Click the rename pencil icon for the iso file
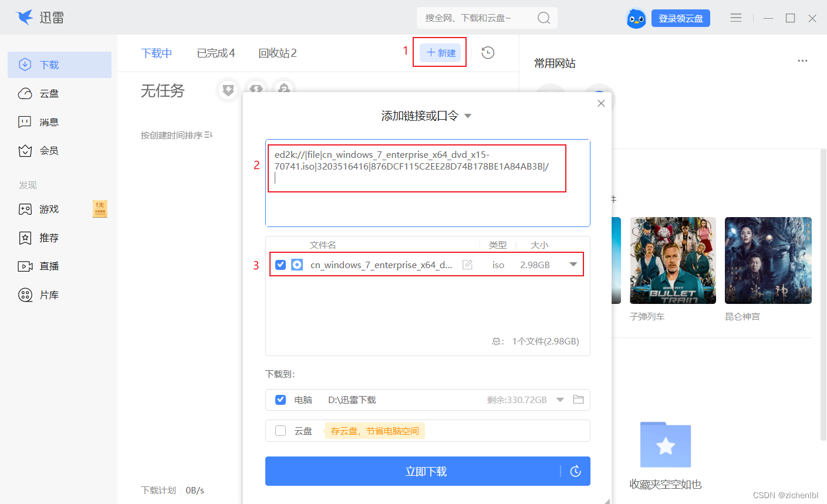 467,265
